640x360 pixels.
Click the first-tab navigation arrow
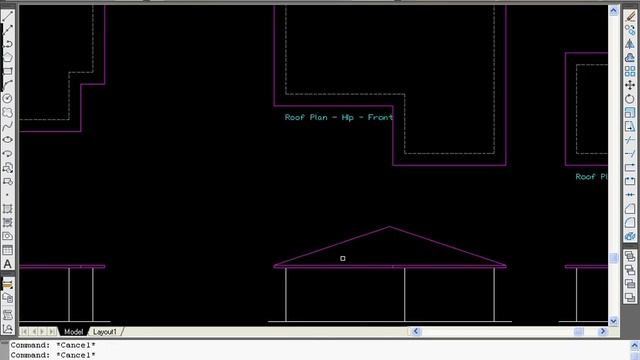click(24, 332)
